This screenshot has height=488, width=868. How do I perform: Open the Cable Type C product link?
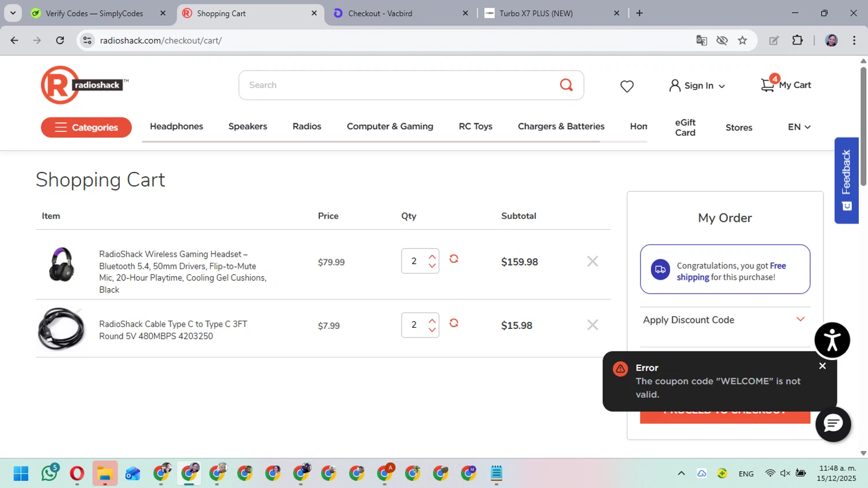pyautogui.click(x=173, y=330)
